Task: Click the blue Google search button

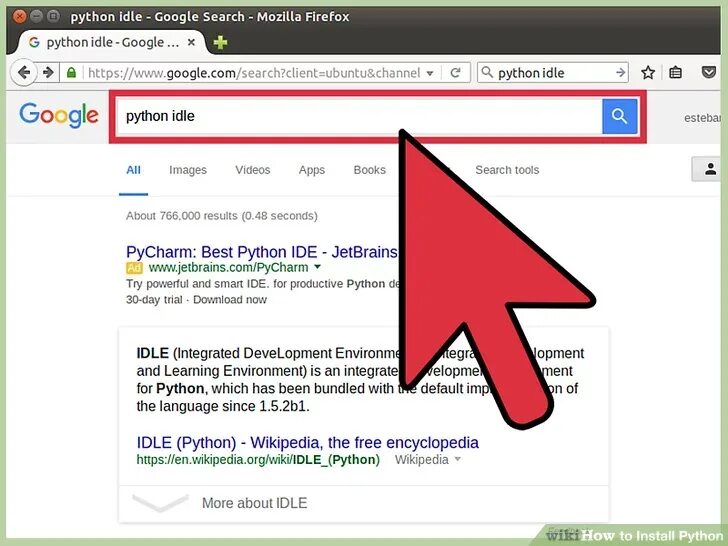Action: pos(620,116)
